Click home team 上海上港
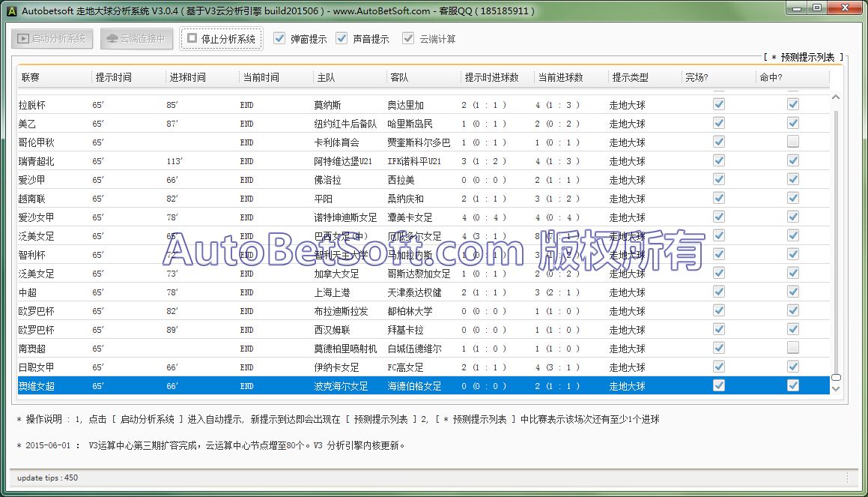The height and width of the screenshot is (497, 868). click(332, 292)
